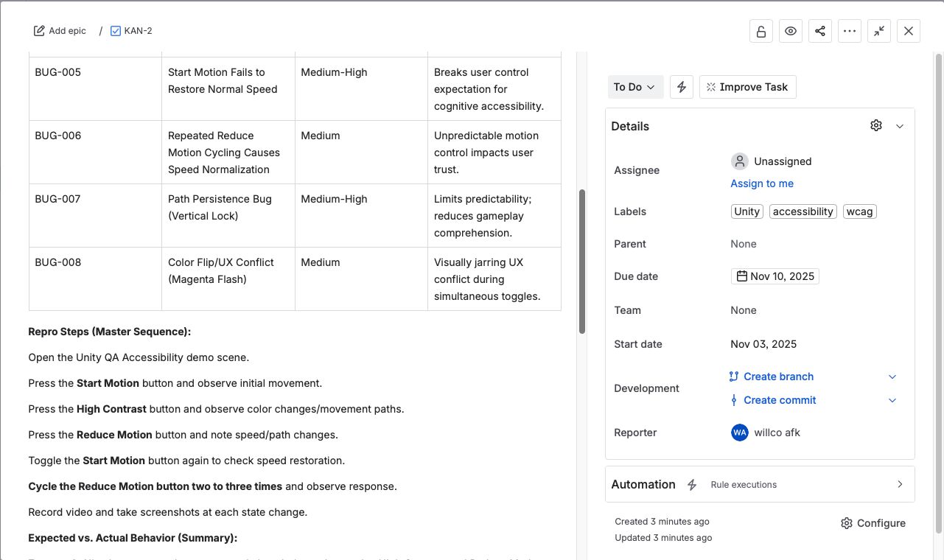Click the Create branch link
This screenshot has height=560, width=944.
tap(778, 377)
